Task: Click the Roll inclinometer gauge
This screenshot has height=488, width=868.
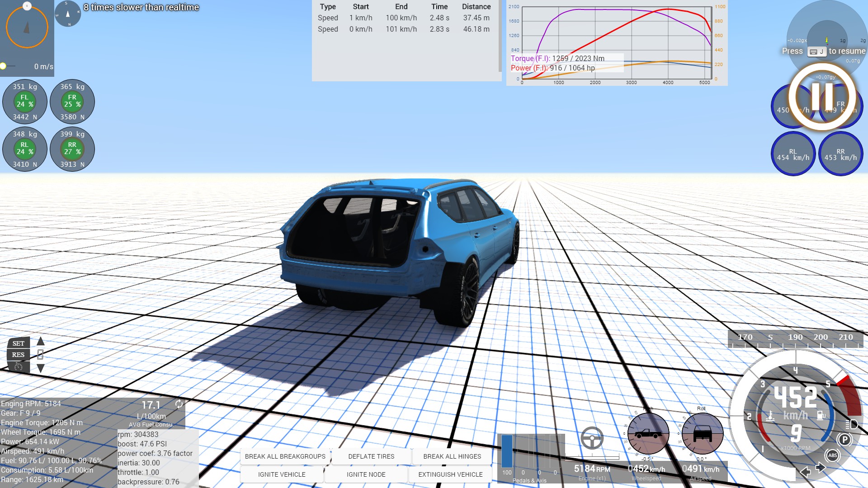Action: [702, 434]
